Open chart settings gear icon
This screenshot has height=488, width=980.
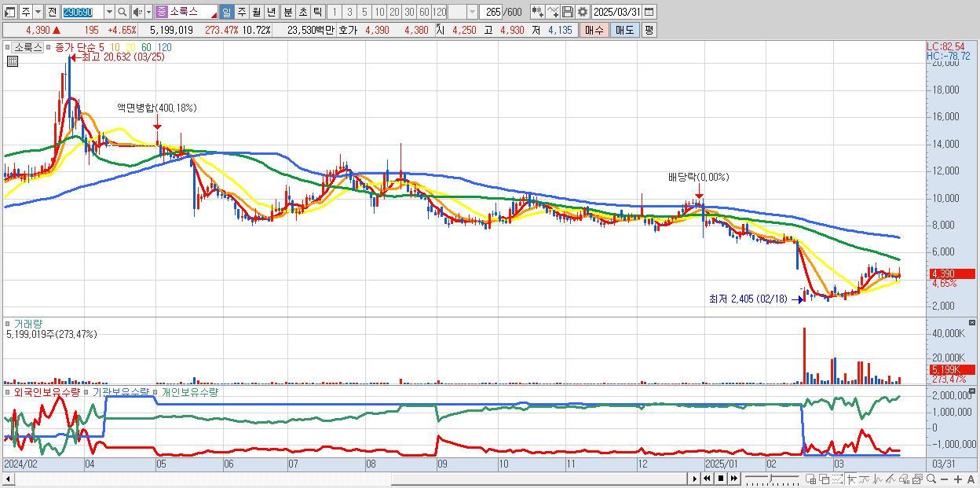click(x=583, y=12)
